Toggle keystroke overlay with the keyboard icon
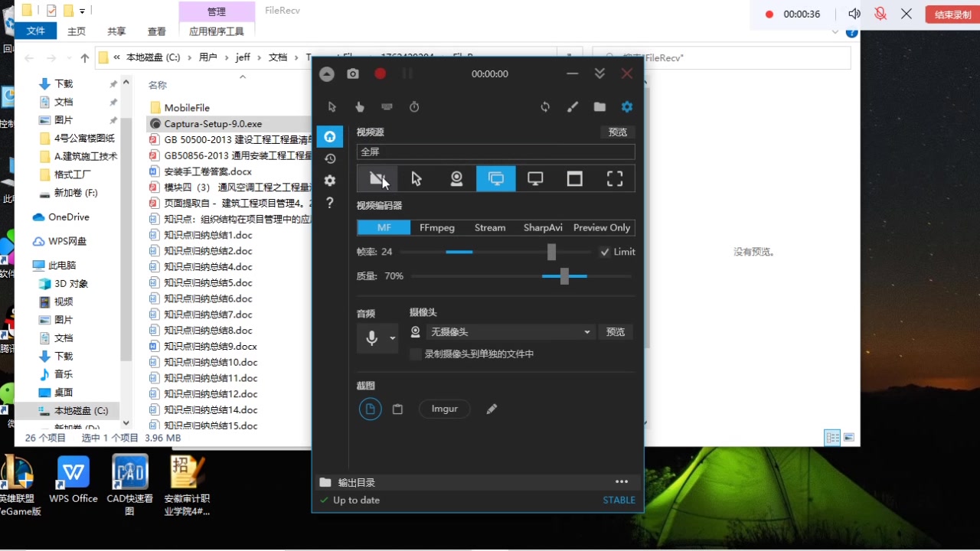This screenshot has width=980, height=551. (x=387, y=106)
